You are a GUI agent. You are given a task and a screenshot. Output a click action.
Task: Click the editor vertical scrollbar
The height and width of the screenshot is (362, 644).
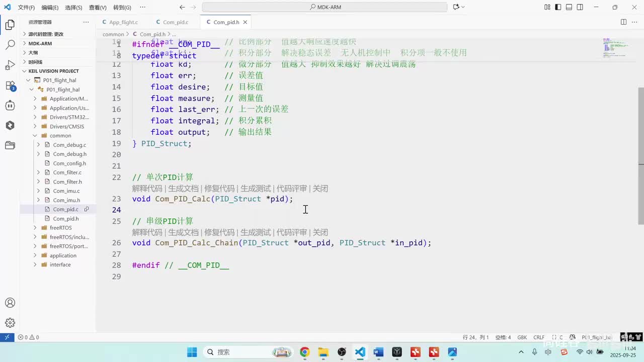point(641,155)
